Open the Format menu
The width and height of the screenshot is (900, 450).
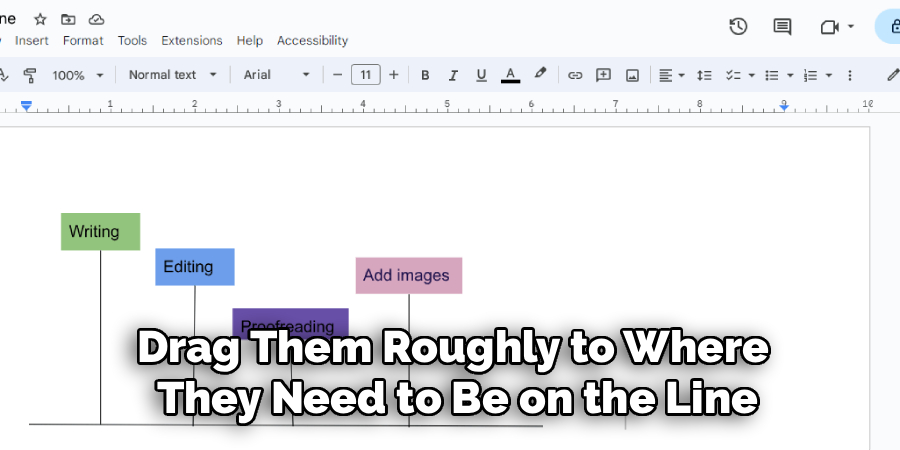83,41
